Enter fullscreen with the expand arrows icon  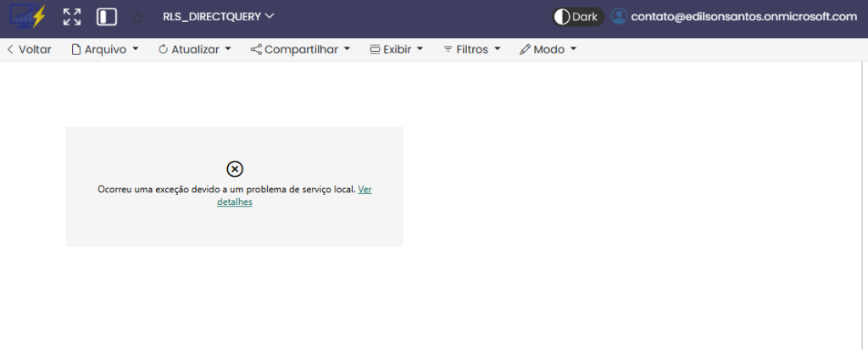click(72, 17)
